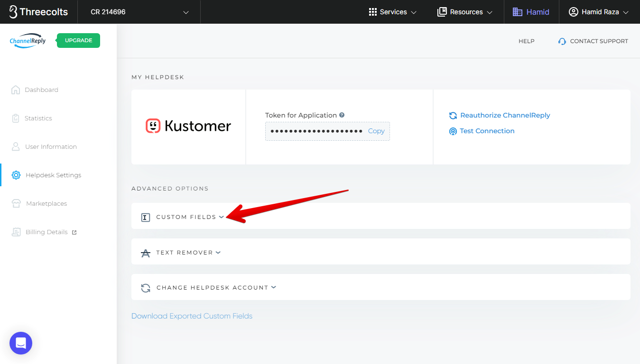
Task: Click Contact Support link
Action: coord(599,41)
